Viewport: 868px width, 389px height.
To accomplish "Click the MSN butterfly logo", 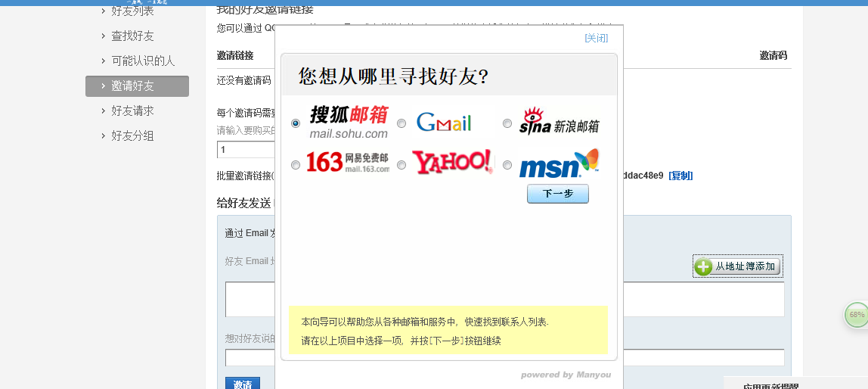I will click(x=559, y=163).
